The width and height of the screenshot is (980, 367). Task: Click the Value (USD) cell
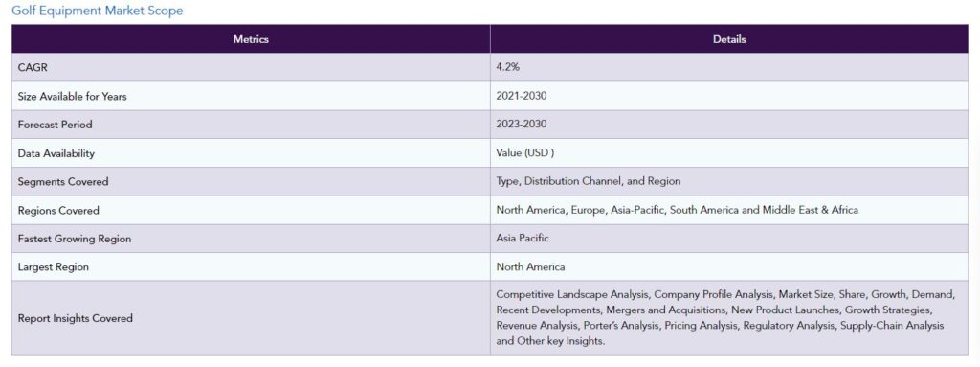729,152
